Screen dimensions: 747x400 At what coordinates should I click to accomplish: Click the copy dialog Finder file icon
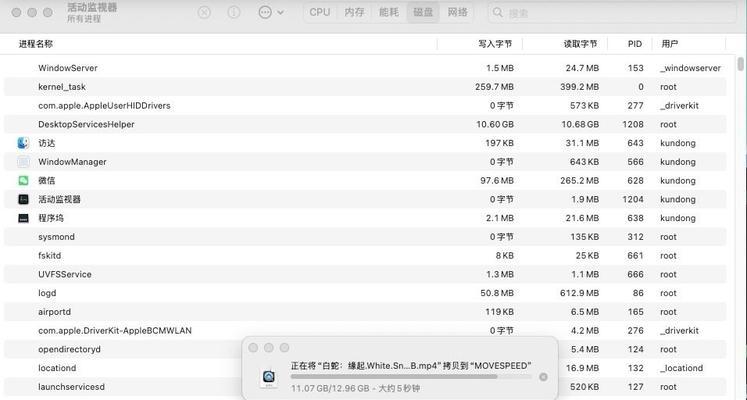pyautogui.click(x=269, y=378)
